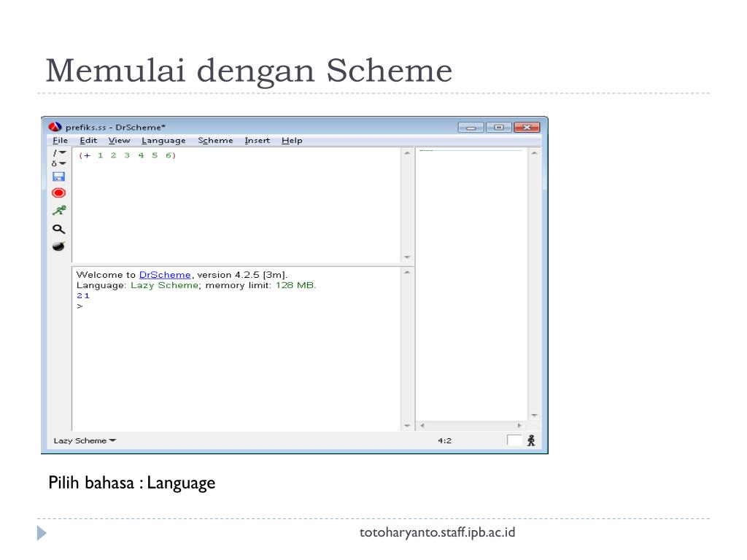Click the '128 MB' memory limit text
The image size is (747, 560).
tap(295, 285)
